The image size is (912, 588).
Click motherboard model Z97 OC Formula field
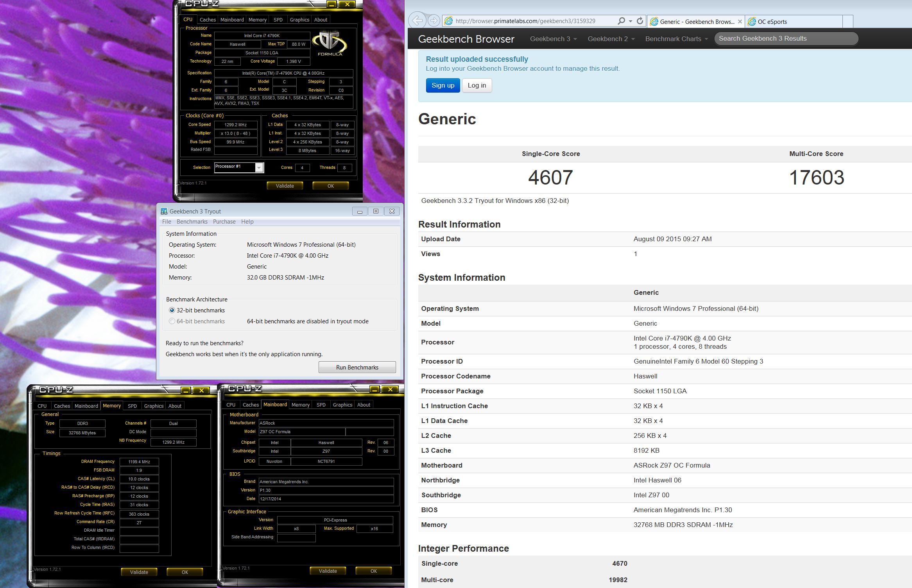click(302, 432)
